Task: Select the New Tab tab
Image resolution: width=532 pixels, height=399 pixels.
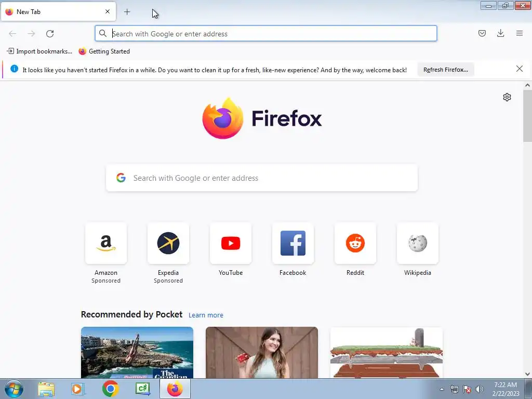Action: pyautogui.click(x=58, y=11)
